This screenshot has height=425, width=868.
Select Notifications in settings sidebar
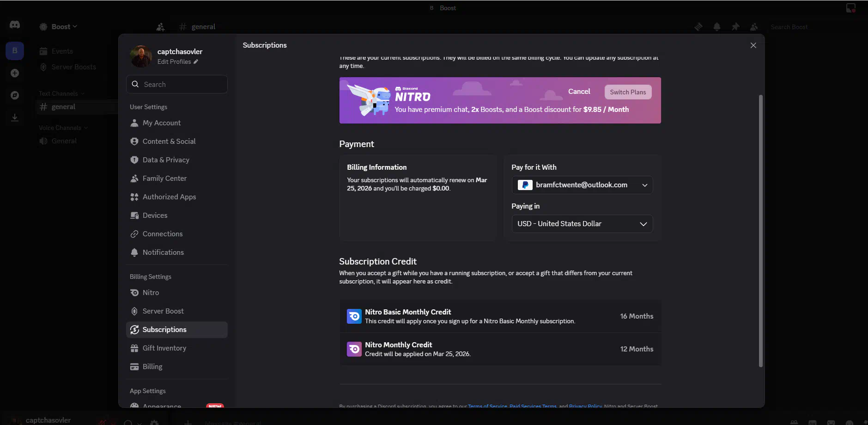pos(163,253)
